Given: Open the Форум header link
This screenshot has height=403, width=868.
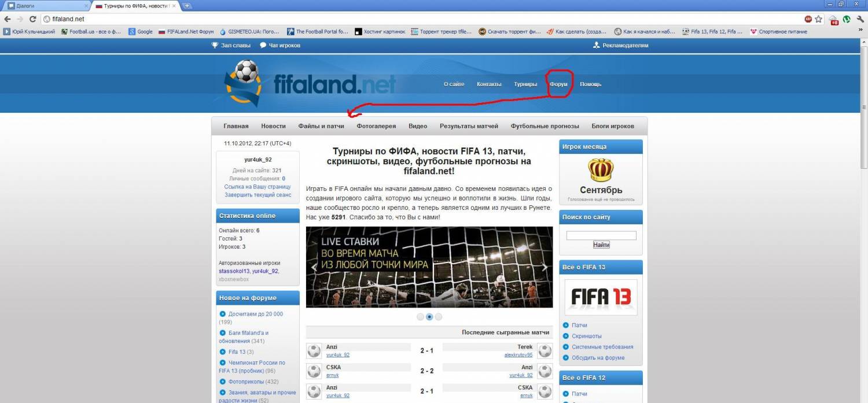Looking at the screenshot, I should [558, 84].
